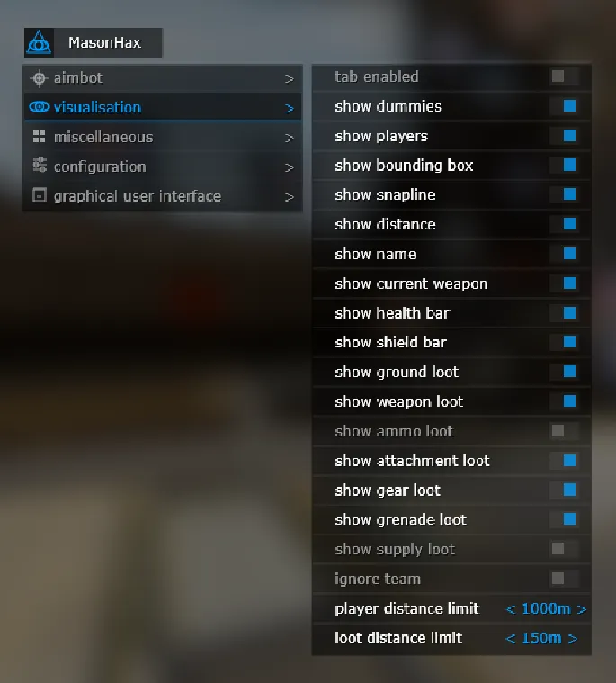Click the miscellaneous grid icon
The image size is (616, 683).
click(40, 137)
